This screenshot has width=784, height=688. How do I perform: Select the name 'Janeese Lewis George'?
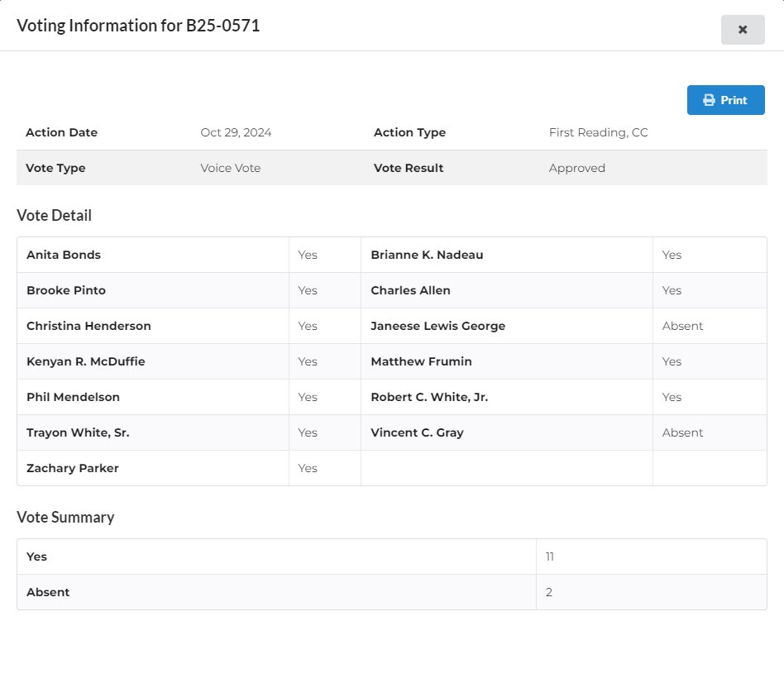point(438,326)
